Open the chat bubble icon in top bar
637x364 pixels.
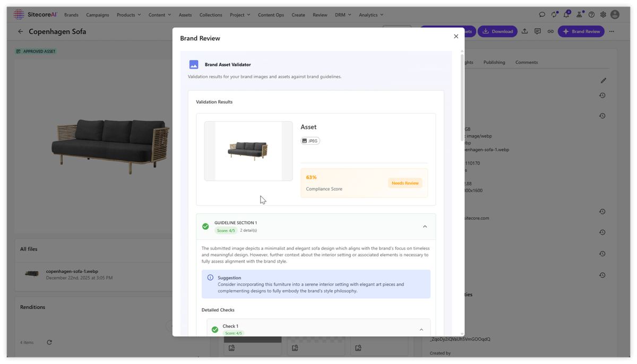[542, 15]
